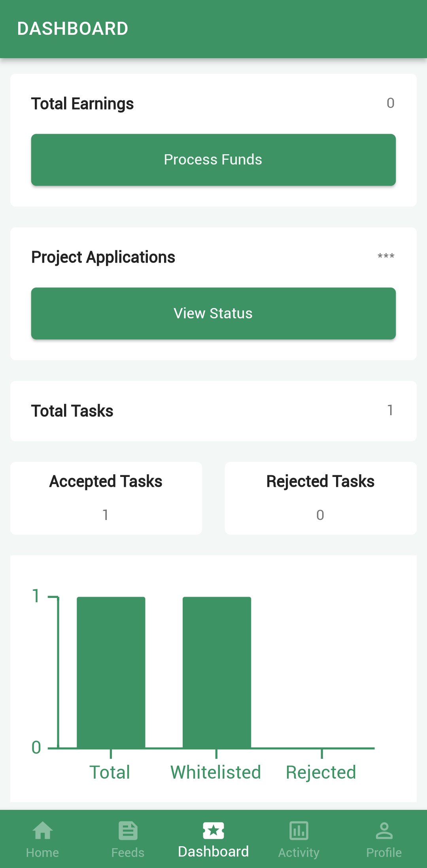Click the Rejected label on chart axis
This screenshot has height=868, width=427.
click(x=321, y=772)
